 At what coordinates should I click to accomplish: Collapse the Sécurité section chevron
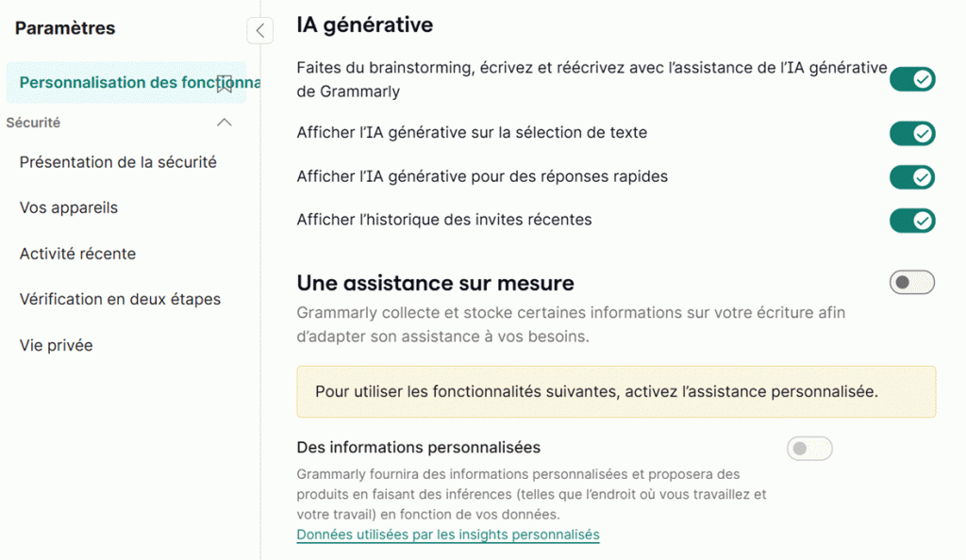225,123
